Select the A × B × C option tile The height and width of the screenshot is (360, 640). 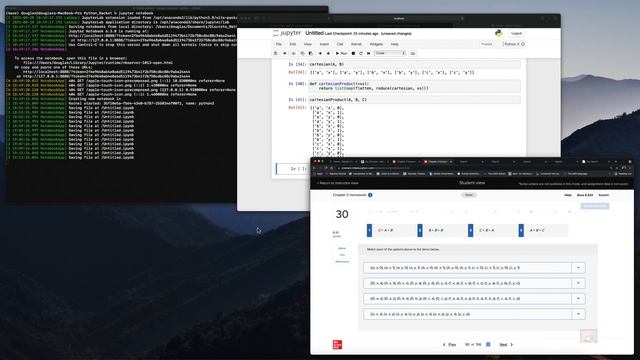542,230
